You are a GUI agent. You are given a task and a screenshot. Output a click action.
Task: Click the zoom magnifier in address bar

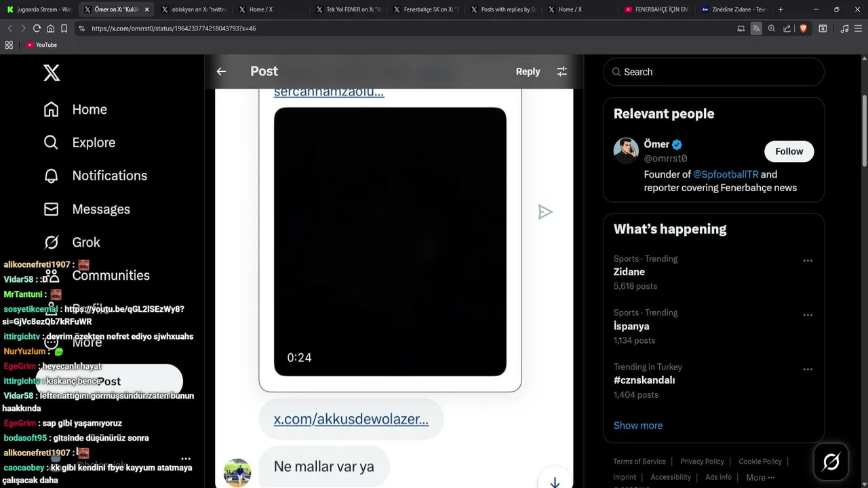(772, 28)
